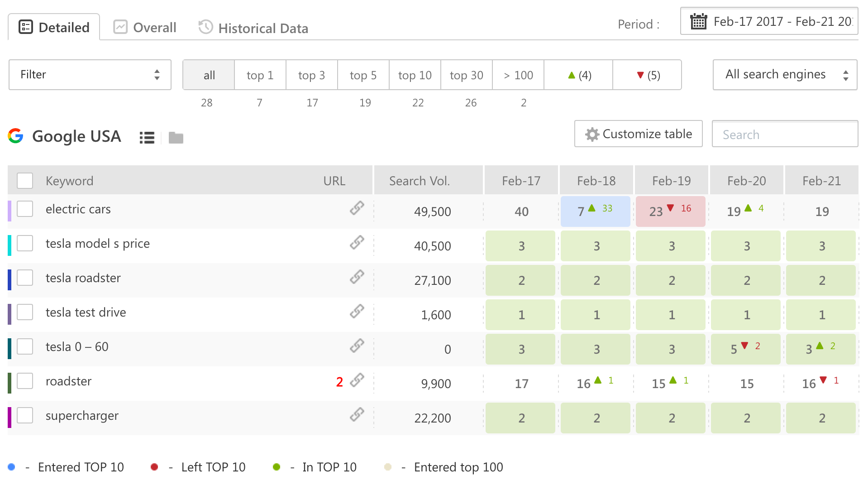
Task: Click the red URL count 2 for roadster
Action: [339, 382]
